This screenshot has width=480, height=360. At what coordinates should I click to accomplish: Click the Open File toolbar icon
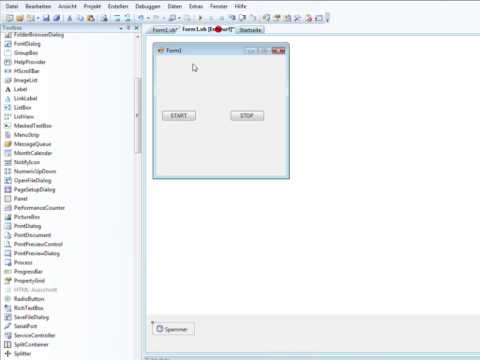coord(20,18)
